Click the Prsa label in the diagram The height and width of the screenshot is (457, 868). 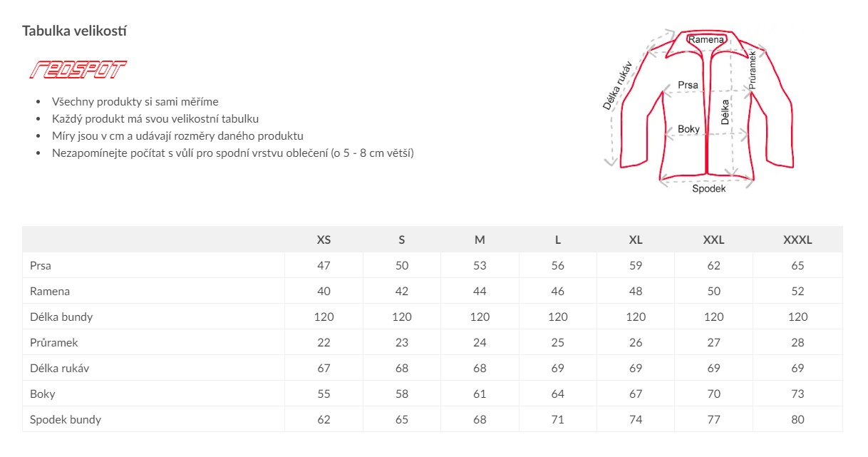click(688, 85)
